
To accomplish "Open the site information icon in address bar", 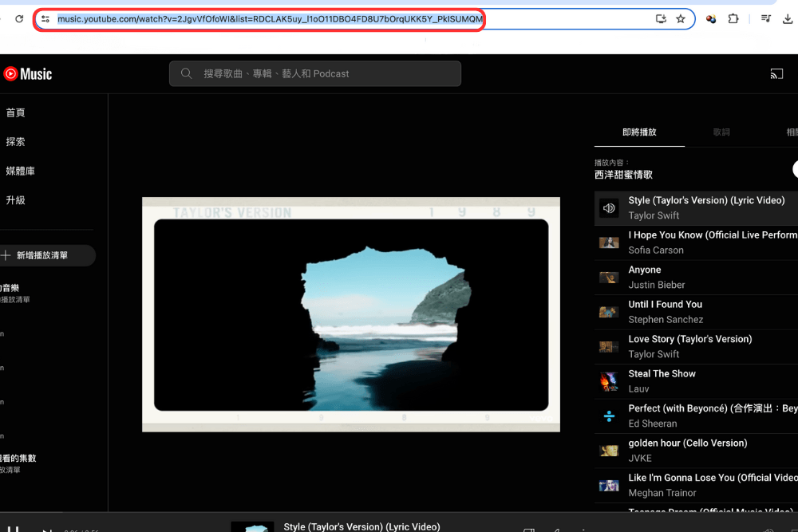I will tap(45, 19).
